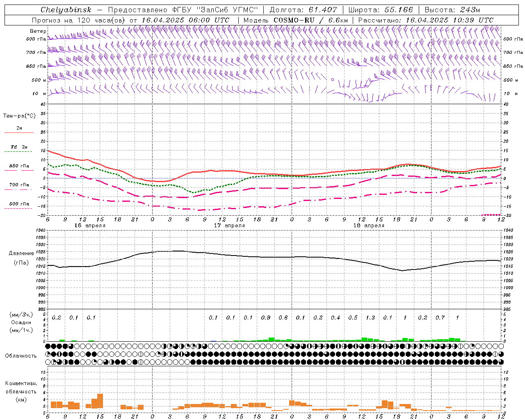Viewport: 525px width, 420px height.
Task: Click the 0.5 precipitation value
Action: [x=353, y=318]
